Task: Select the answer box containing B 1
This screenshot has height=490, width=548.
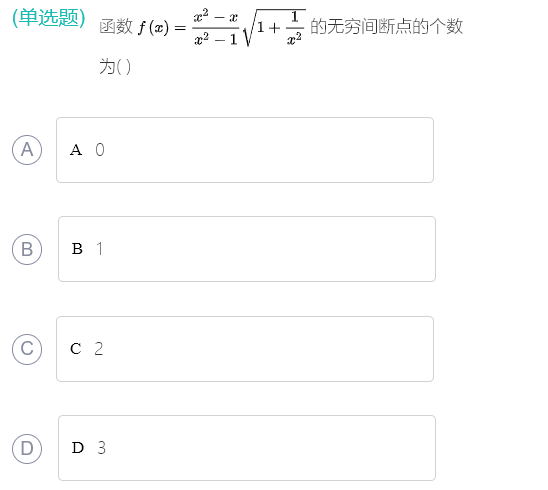Action: 247,249
